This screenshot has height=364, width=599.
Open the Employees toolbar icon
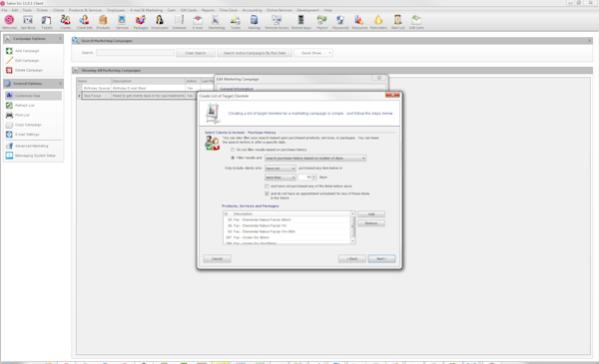(x=160, y=22)
